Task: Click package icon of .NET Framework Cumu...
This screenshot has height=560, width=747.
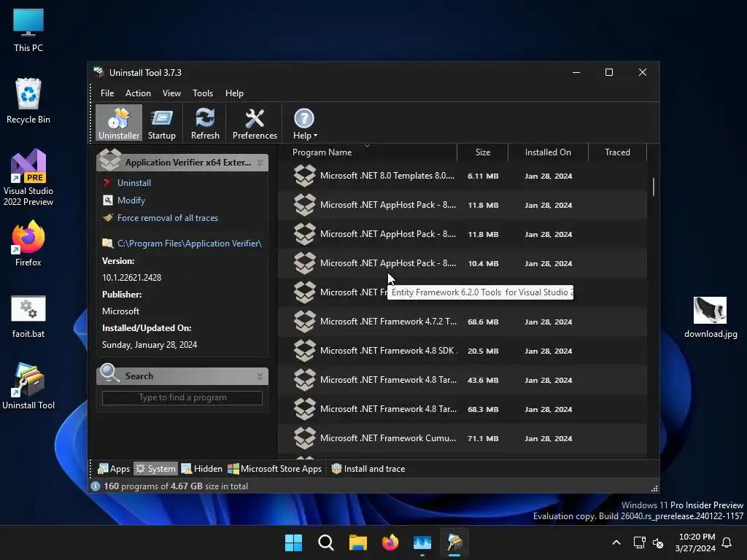Action: pos(304,438)
